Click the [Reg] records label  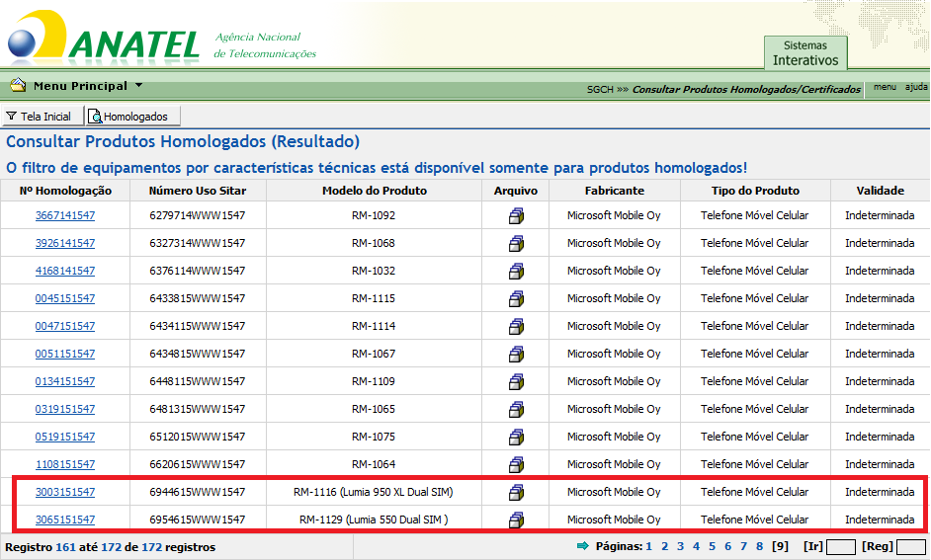point(878,546)
